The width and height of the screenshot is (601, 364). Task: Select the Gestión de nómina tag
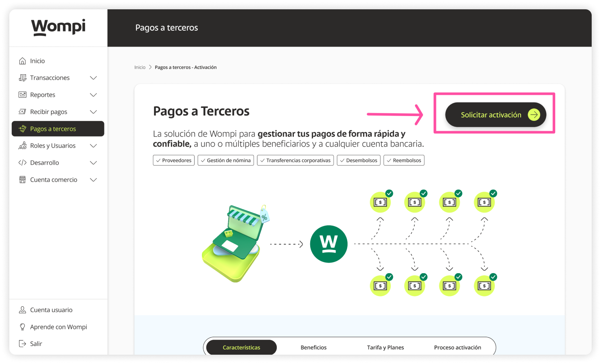(226, 160)
